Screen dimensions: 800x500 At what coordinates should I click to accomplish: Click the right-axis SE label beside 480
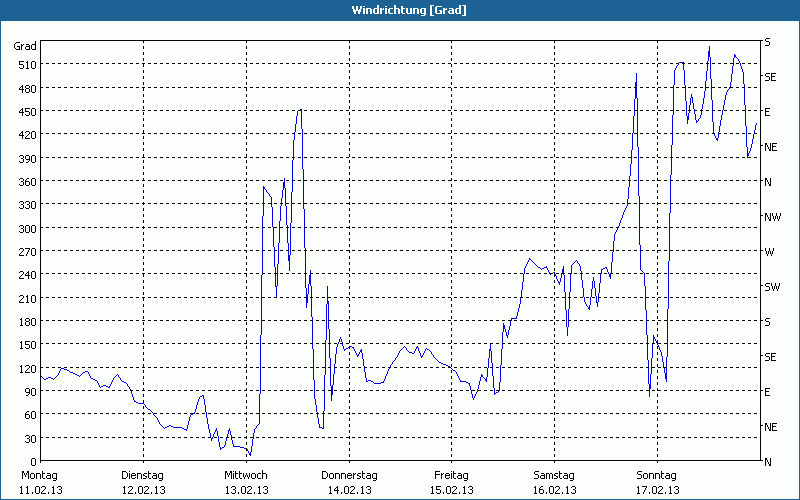tap(770, 77)
